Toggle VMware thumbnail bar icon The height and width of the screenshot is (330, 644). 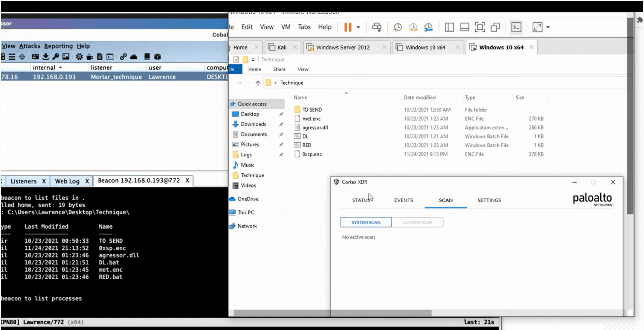pyautogui.click(x=465, y=27)
